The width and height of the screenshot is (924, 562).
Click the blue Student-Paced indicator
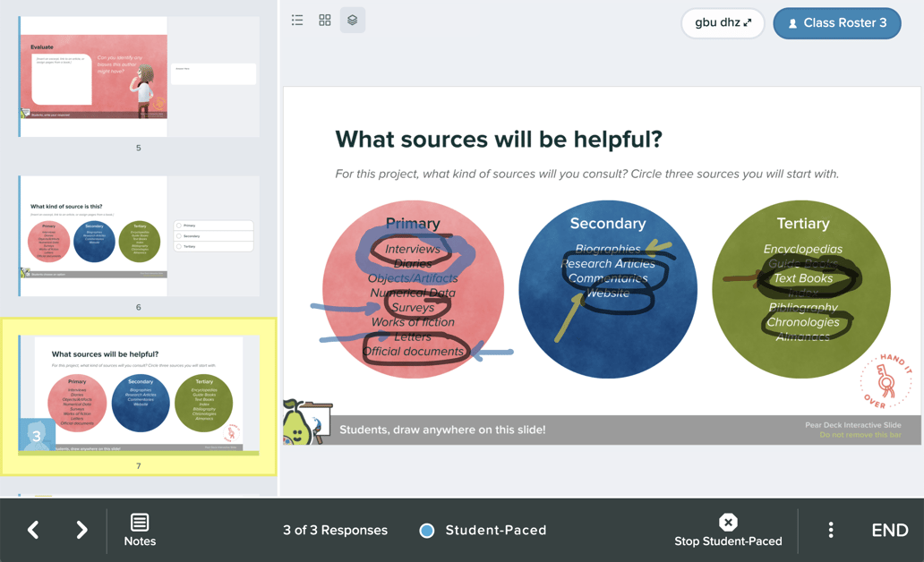(427, 530)
